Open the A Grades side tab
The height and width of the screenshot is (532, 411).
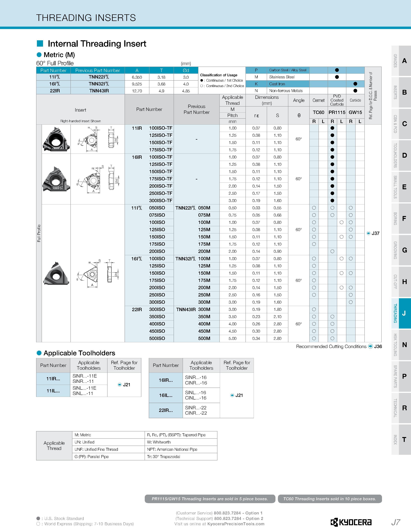coord(401,61)
